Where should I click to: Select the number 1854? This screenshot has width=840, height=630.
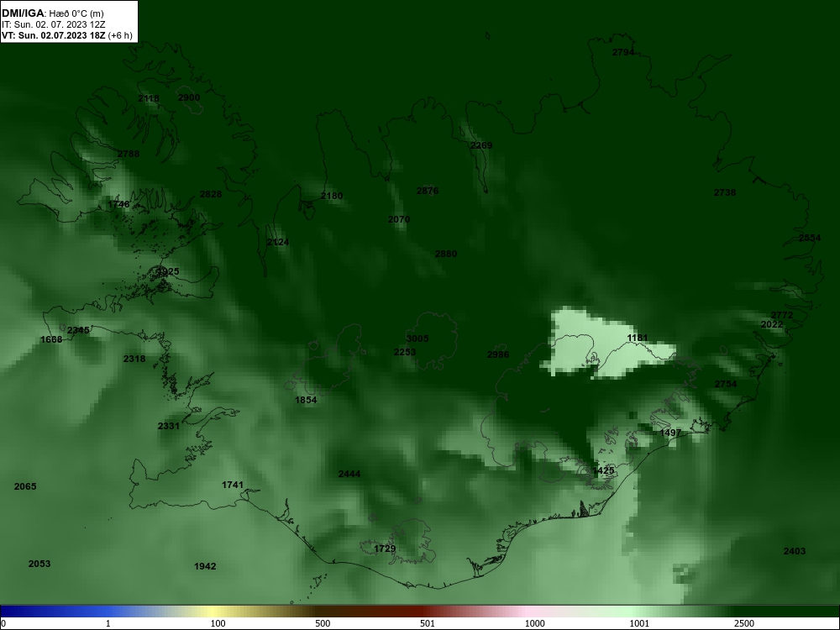coord(306,400)
